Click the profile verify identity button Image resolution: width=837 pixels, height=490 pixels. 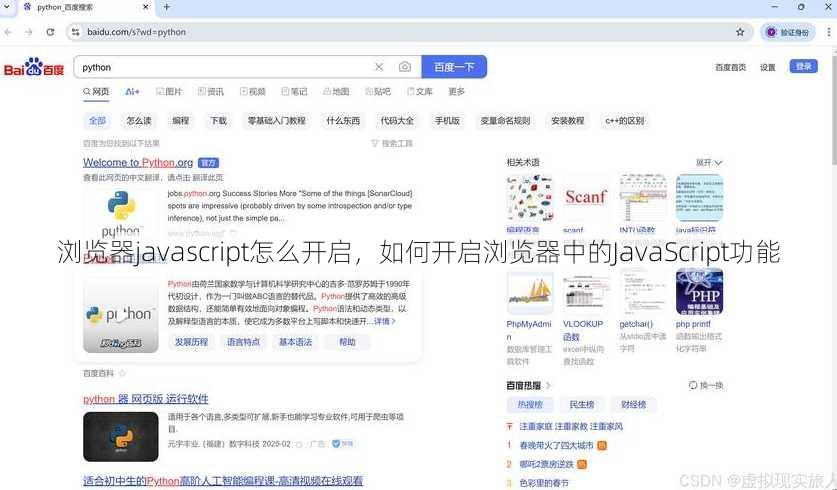788,32
